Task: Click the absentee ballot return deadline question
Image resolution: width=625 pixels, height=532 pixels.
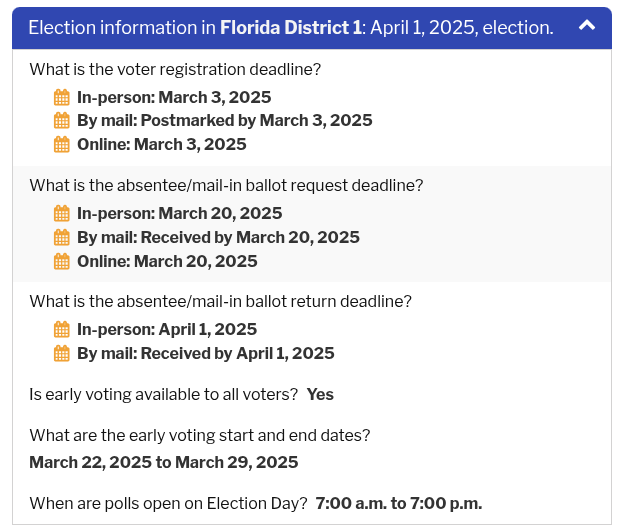Action: [x=220, y=302]
